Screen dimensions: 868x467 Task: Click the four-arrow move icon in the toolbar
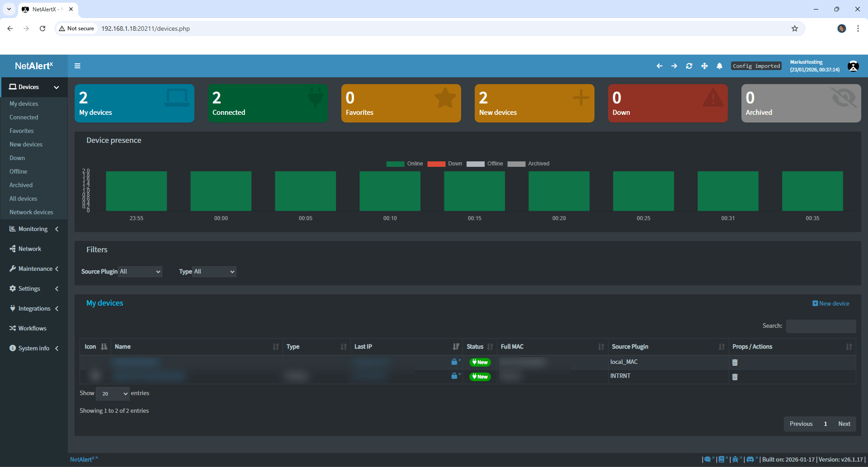pos(704,66)
